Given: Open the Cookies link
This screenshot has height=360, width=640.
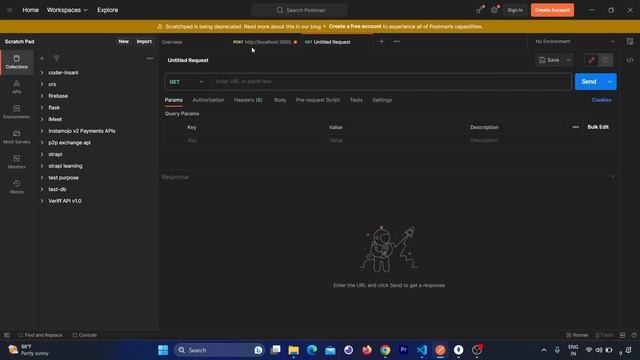Looking at the screenshot, I should 602,100.
